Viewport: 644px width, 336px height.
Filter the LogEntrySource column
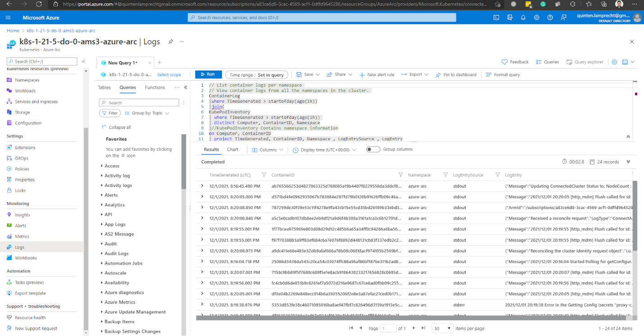[x=498, y=175]
